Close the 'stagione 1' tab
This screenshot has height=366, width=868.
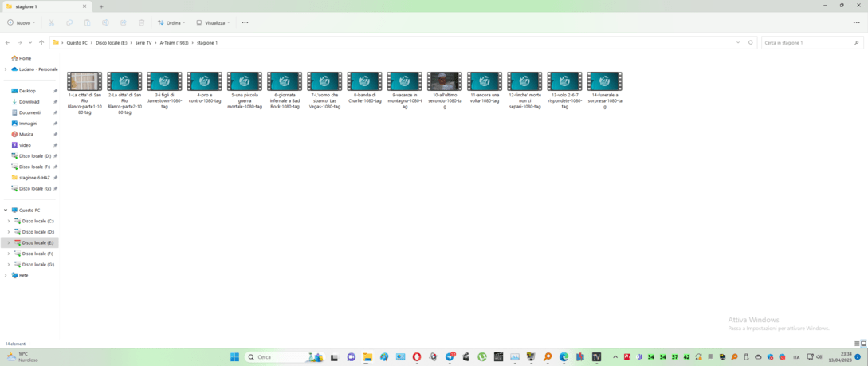[x=84, y=6]
